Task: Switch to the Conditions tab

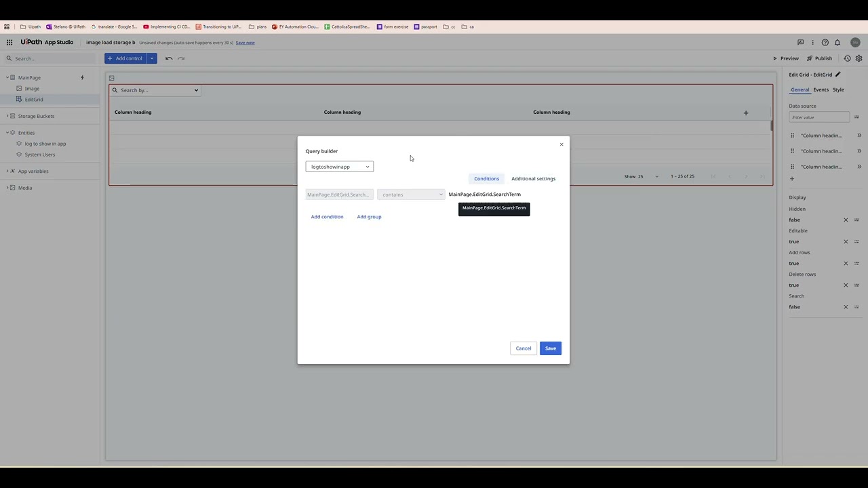Action: click(486, 179)
